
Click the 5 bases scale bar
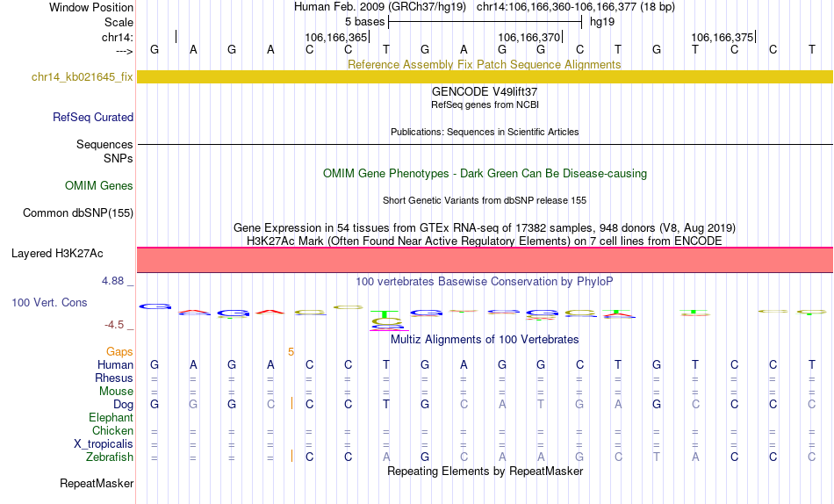(485, 22)
